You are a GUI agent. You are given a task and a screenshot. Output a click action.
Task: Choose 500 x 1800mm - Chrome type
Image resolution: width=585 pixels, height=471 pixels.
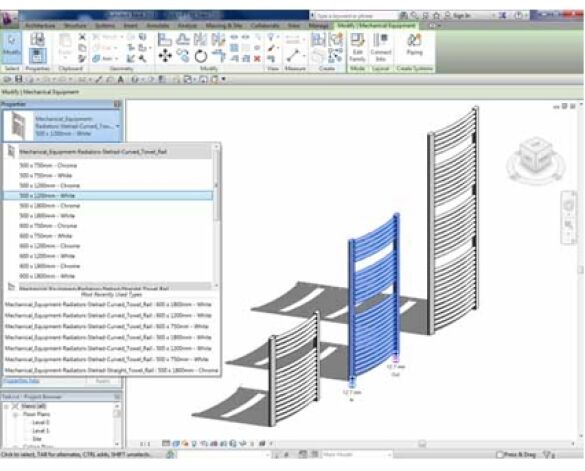(x=50, y=206)
